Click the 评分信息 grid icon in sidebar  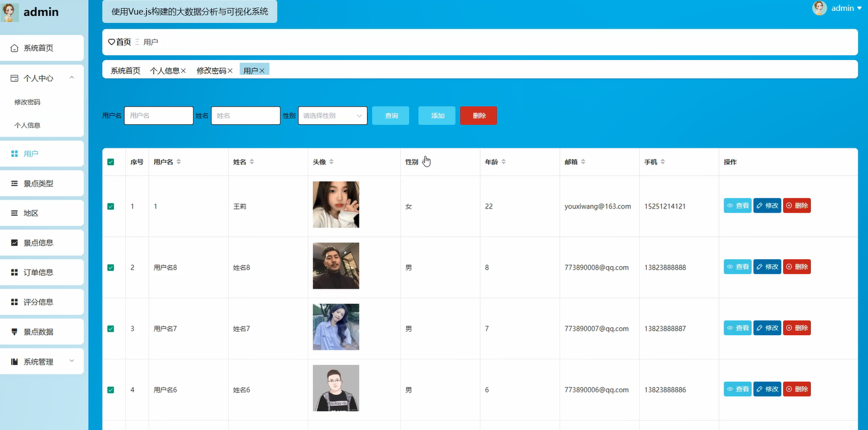click(x=14, y=302)
